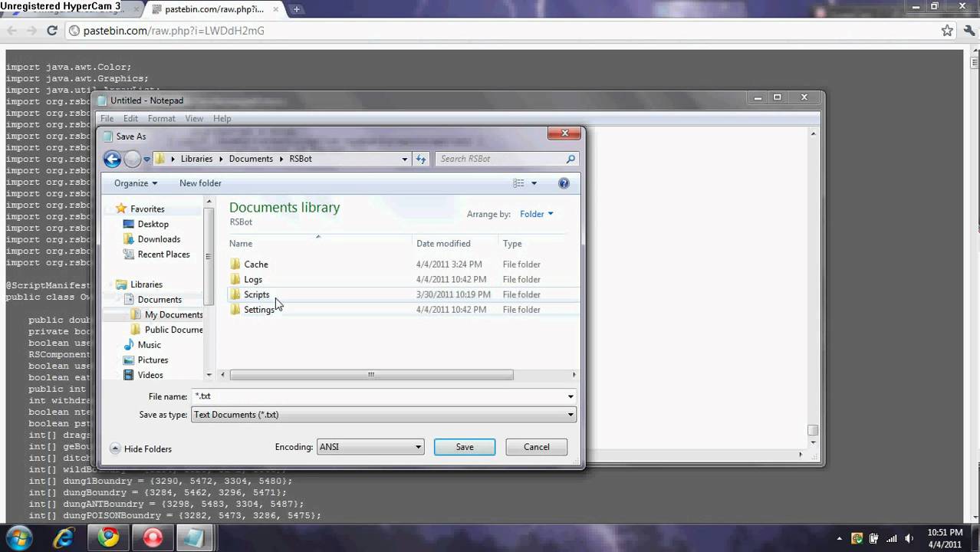The image size is (980, 552).
Task: Open Notepad View menu
Action: click(194, 119)
